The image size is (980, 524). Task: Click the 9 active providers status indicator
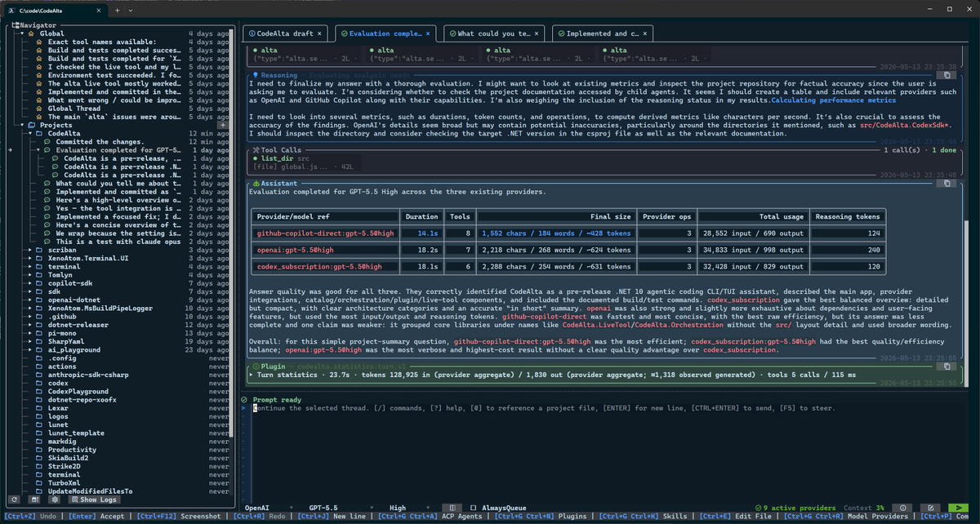click(795, 507)
